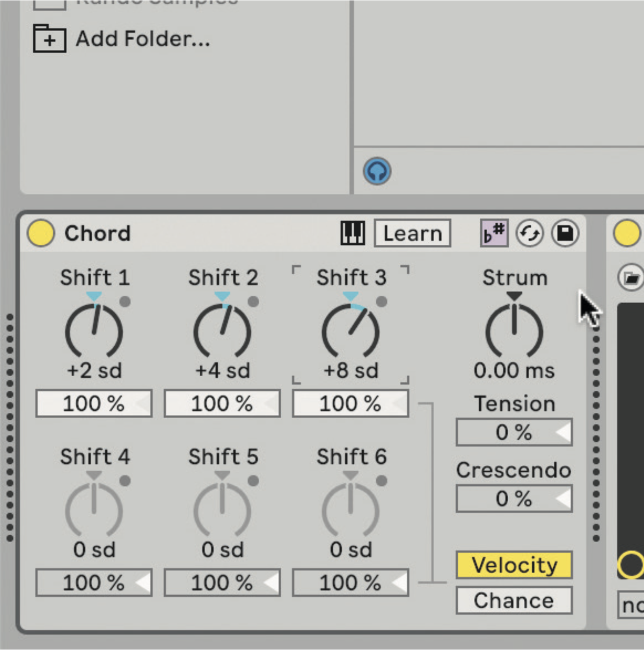Click the Add Folder entry in the browser
The image size is (644, 650).
pos(142,38)
